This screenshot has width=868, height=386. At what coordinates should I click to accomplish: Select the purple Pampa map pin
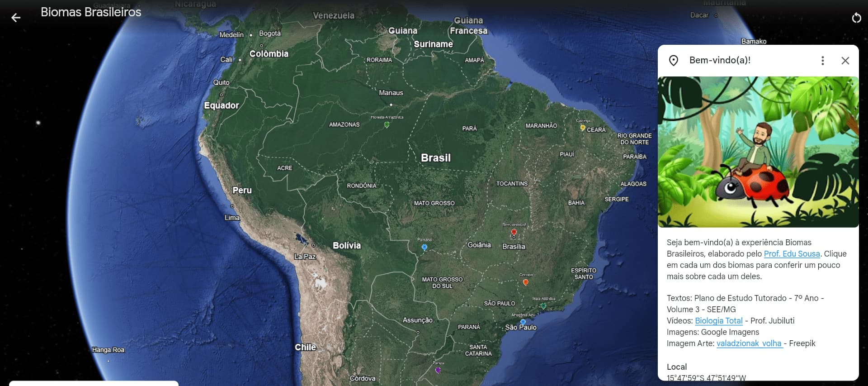pos(438,370)
